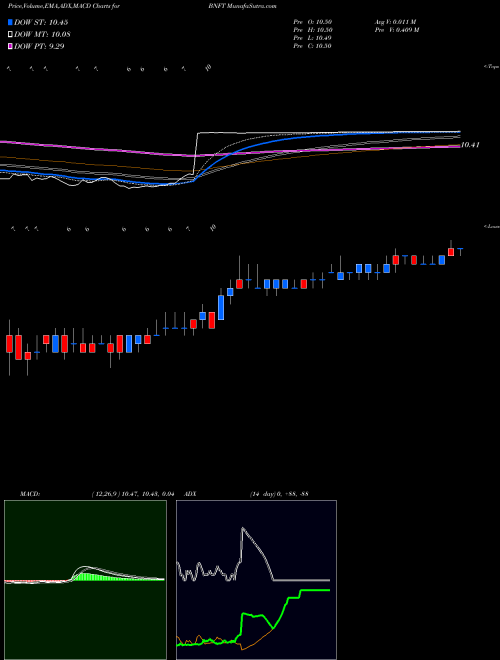Click the MACD panel title
500x660 pixels.
pyautogui.click(x=30, y=494)
